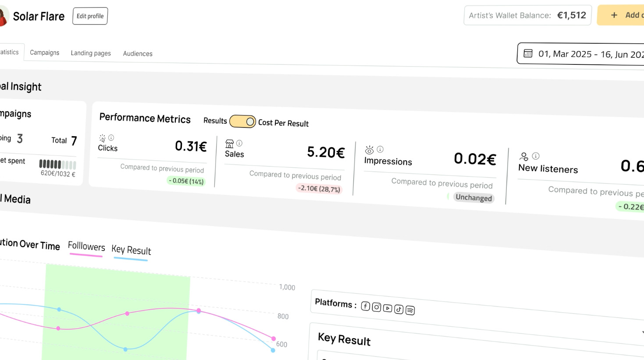Open the date range picker
Viewport: 644px width, 360px height.
pyautogui.click(x=580, y=54)
